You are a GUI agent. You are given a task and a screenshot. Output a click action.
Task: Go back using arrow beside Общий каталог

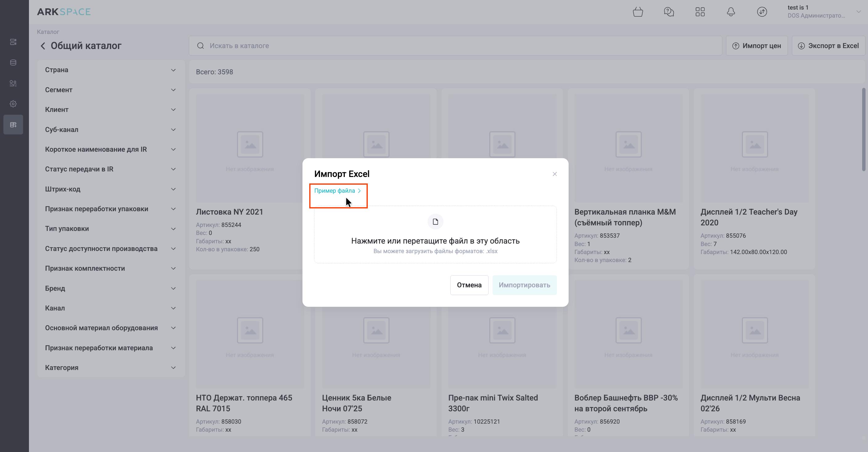point(43,46)
